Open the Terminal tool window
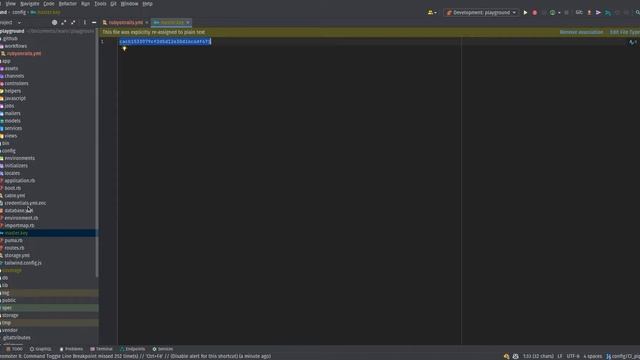Viewport: 640px width, 360px height. tap(101, 349)
